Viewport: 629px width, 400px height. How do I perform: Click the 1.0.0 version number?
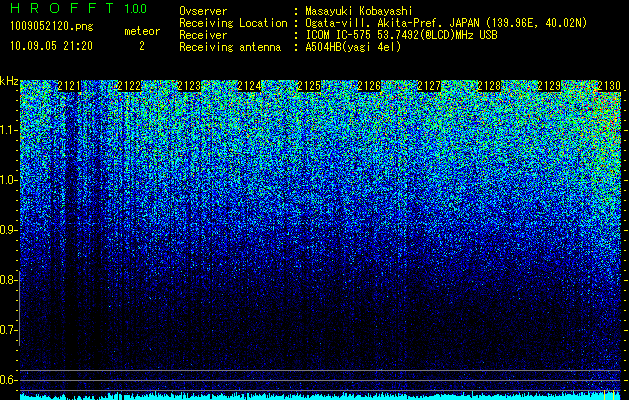click(x=136, y=9)
